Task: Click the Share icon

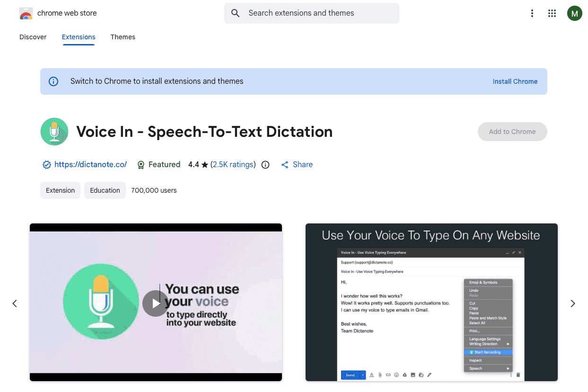Action: (x=284, y=164)
